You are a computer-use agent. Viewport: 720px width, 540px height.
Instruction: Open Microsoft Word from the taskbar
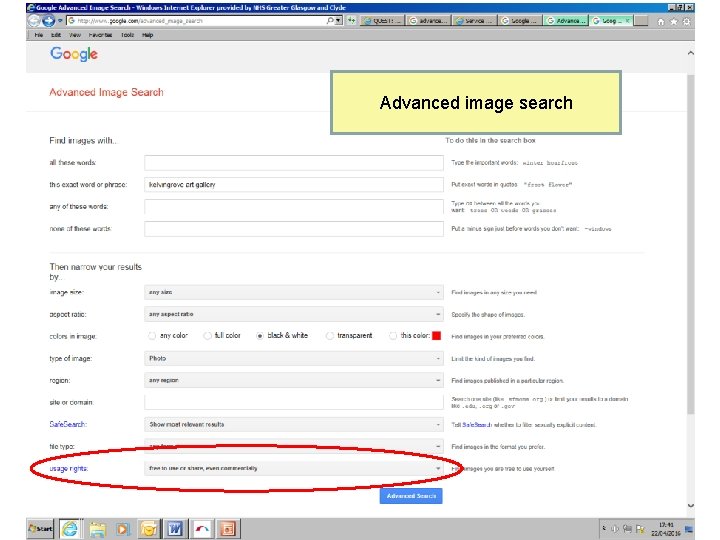[x=175, y=529]
